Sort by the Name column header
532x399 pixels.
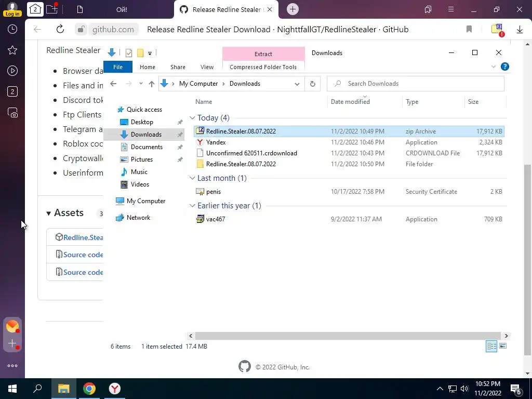pos(204,101)
